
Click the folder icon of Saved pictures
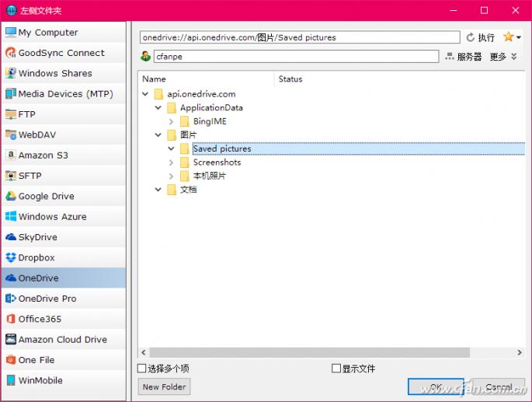point(185,149)
